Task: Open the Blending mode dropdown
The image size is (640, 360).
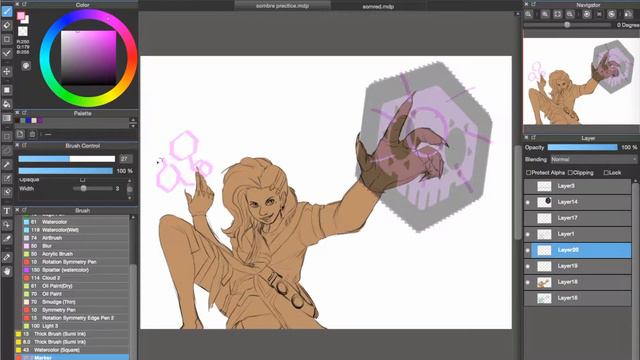Action: pos(593,160)
